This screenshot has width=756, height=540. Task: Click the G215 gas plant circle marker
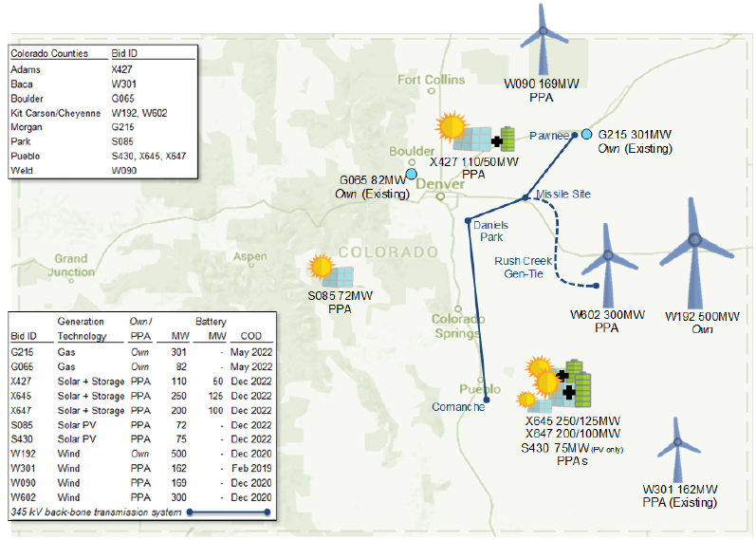tap(586, 134)
